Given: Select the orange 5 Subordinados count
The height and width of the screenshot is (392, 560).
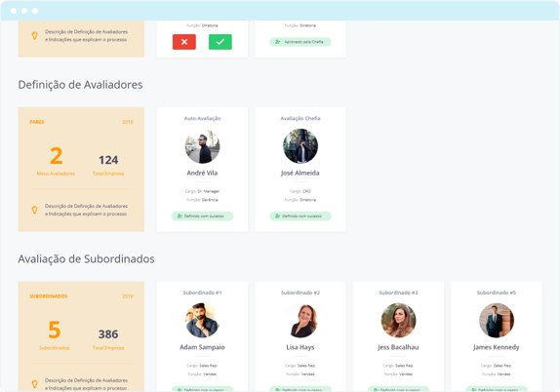Looking at the screenshot, I should 55,330.
